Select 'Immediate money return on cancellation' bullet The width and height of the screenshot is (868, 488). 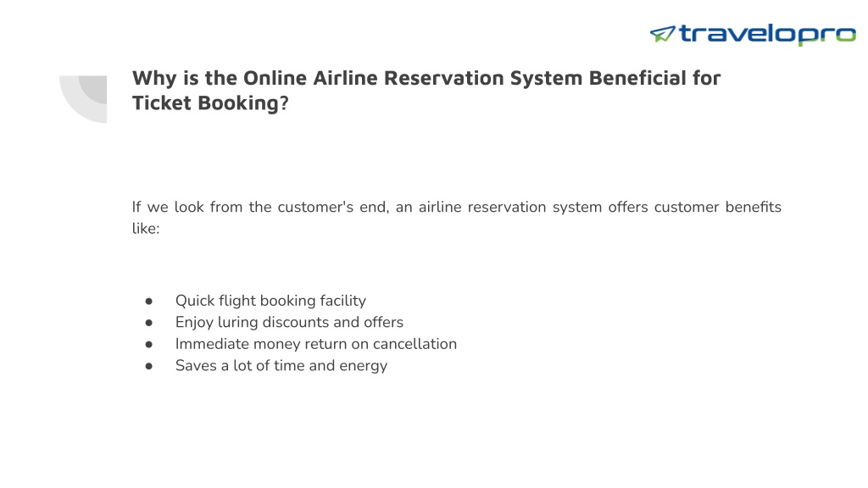click(316, 344)
